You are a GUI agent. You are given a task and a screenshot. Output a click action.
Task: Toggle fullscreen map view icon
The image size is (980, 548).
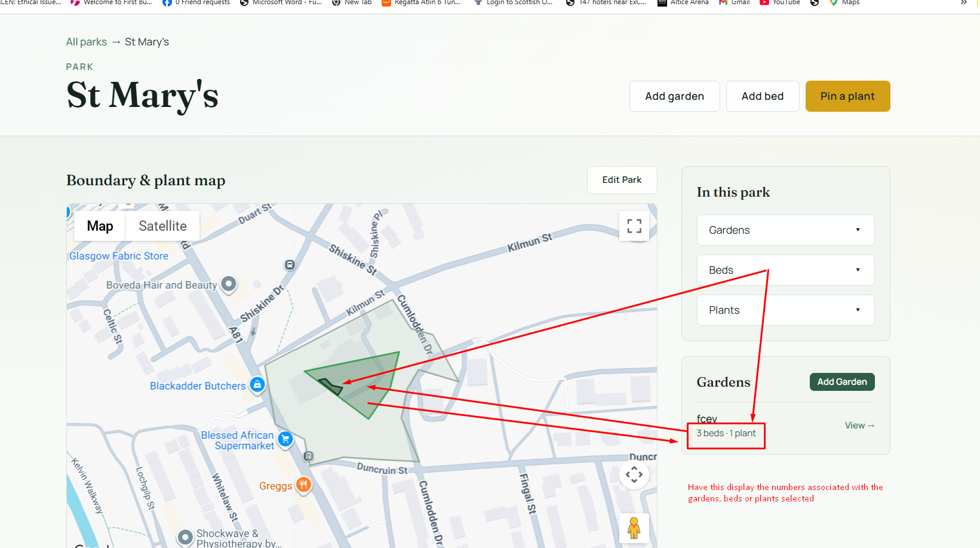[634, 226]
